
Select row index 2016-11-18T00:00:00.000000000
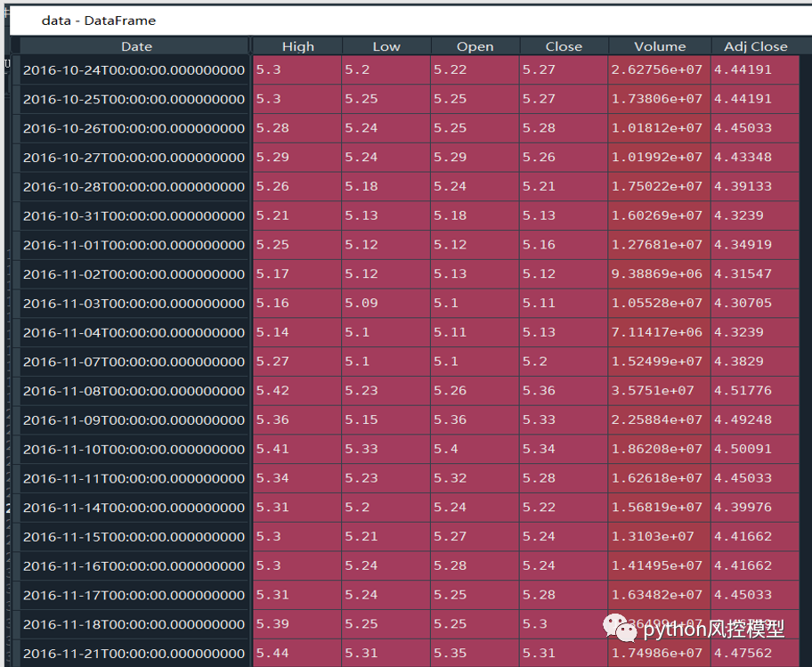(134, 624)
